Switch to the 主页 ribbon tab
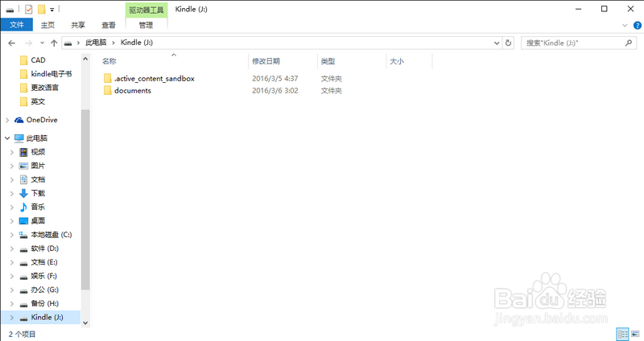The height and width of the screenshot is (341, 644). coord(47,25)
